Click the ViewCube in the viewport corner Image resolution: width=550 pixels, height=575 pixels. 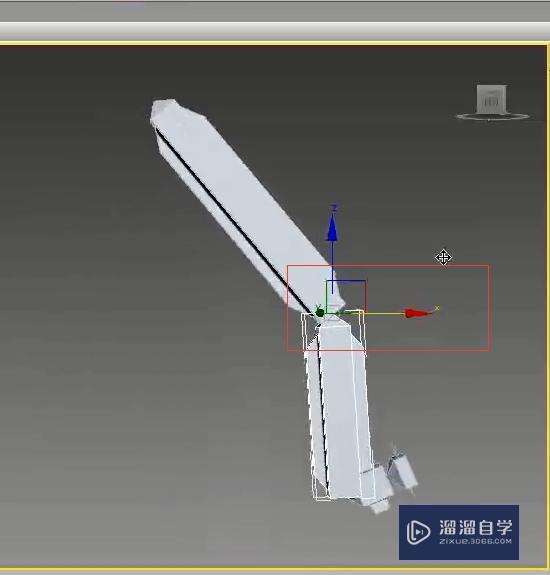pos(491,98)
